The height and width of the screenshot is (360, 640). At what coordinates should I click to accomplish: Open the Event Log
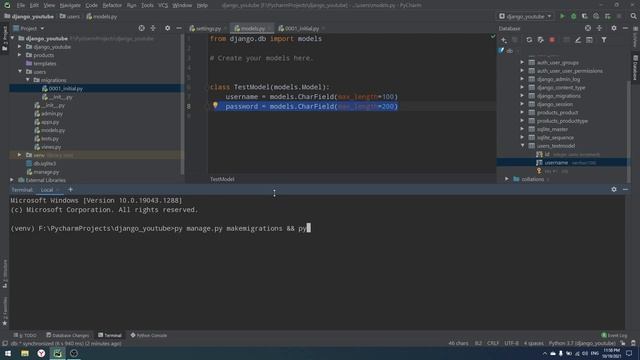point(614,335)
